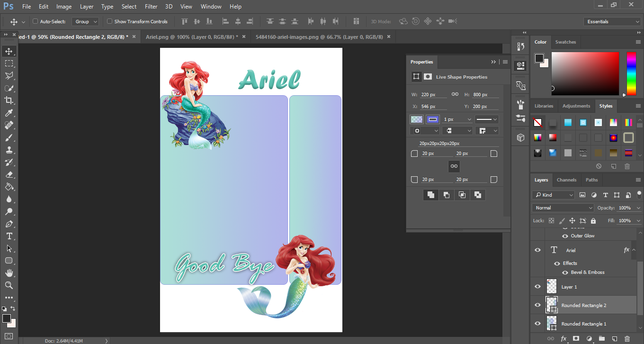Link width and height in Properties
Viewport: 644px width, 344px height.
[455, 94]
